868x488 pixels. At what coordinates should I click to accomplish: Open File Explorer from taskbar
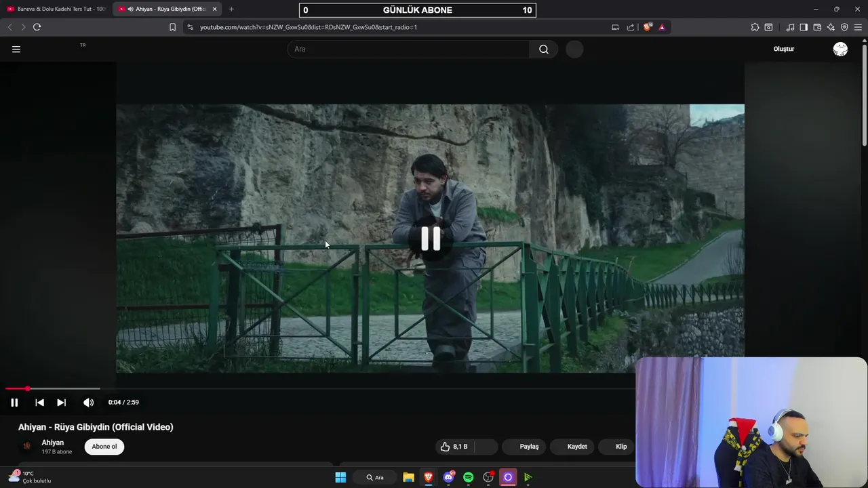[x=408, y=477]
